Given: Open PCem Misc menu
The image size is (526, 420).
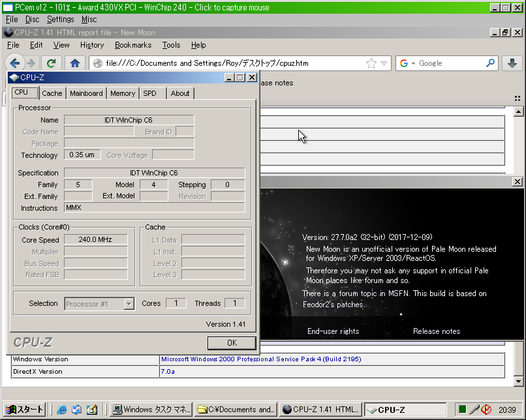Looking at the screenshot, I should [x=89, y=20].
